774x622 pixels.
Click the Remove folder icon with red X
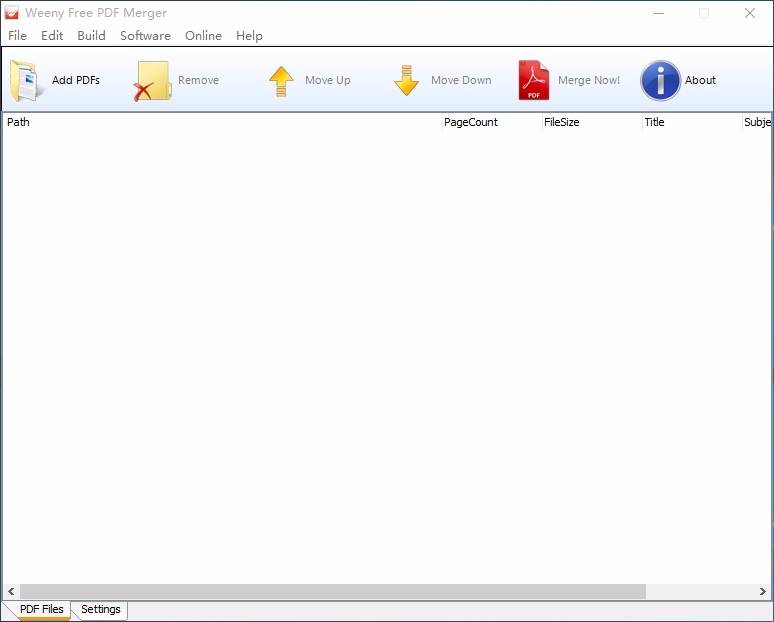[153, 81]
